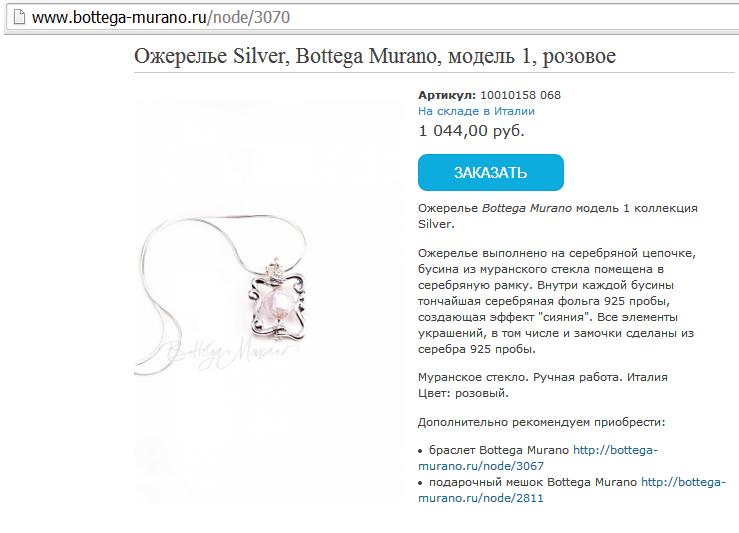Click the Bottega Murano signature watermark
This screenshot has width=739, height=533.
pos(232,353)
